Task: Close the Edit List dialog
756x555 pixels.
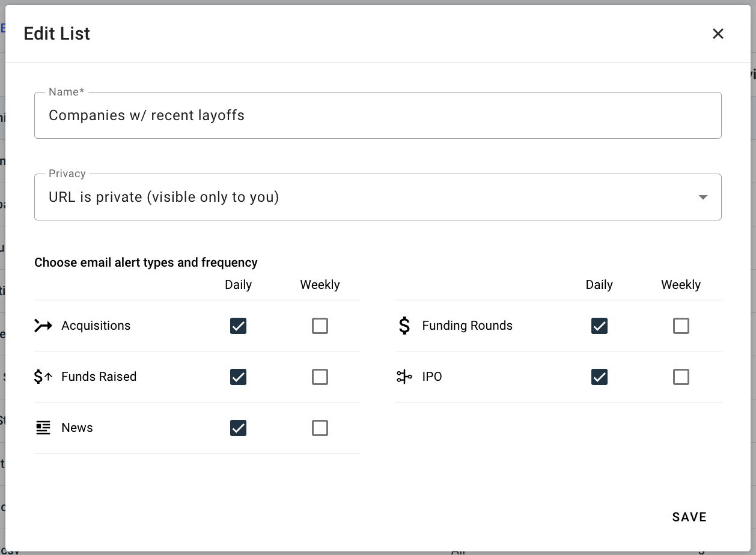Action: (718, 34)
